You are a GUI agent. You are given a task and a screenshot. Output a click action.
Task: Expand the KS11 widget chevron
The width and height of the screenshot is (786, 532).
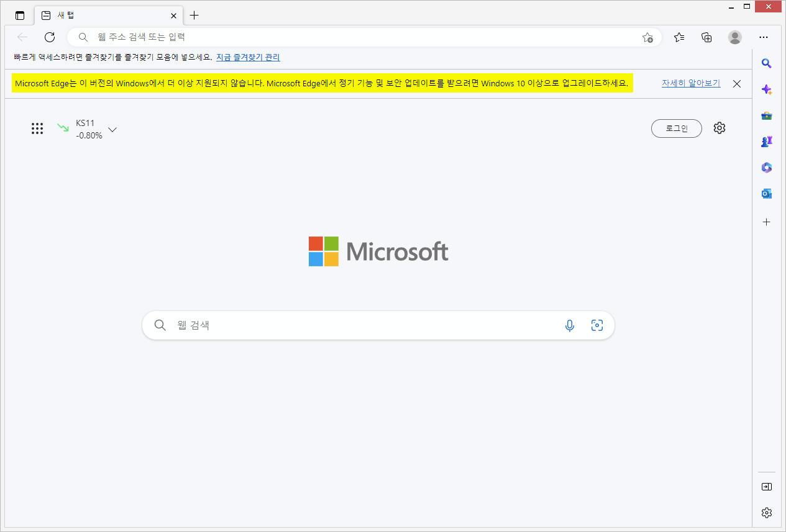(x=112, y=130)
